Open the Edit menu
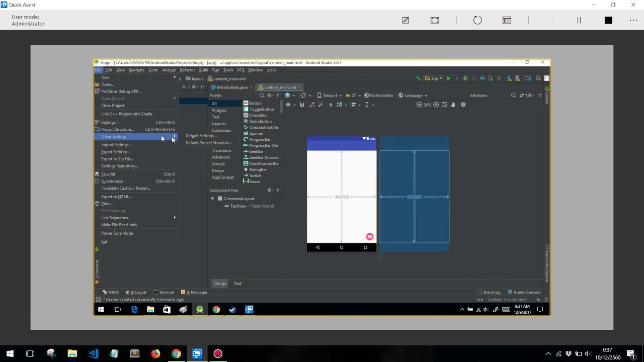Screen dimensions: 644x362 point(109,70)
